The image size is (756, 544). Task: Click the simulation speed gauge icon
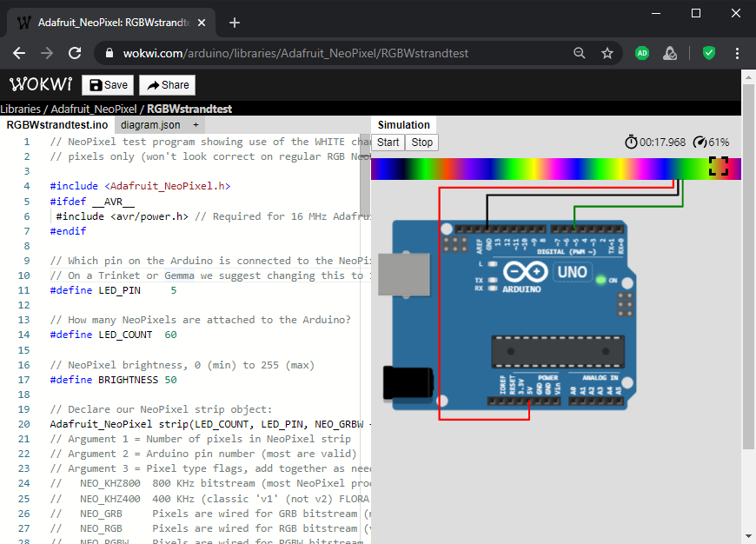[x=700, y=143]
